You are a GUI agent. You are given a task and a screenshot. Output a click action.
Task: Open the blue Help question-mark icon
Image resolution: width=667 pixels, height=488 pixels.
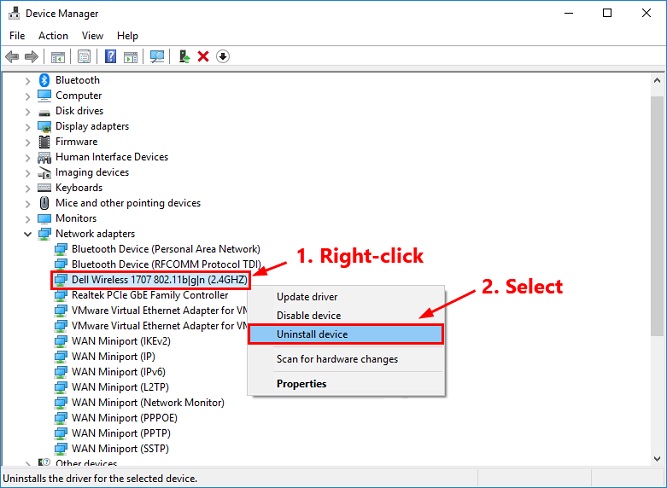pyautogui.click(x=110, y=56)
